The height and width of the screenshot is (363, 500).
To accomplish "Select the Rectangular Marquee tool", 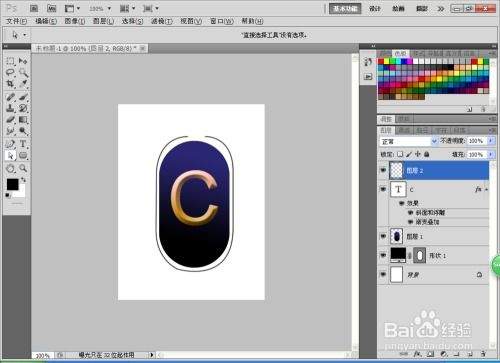I will pyautogui.click(x=10, y=61).
